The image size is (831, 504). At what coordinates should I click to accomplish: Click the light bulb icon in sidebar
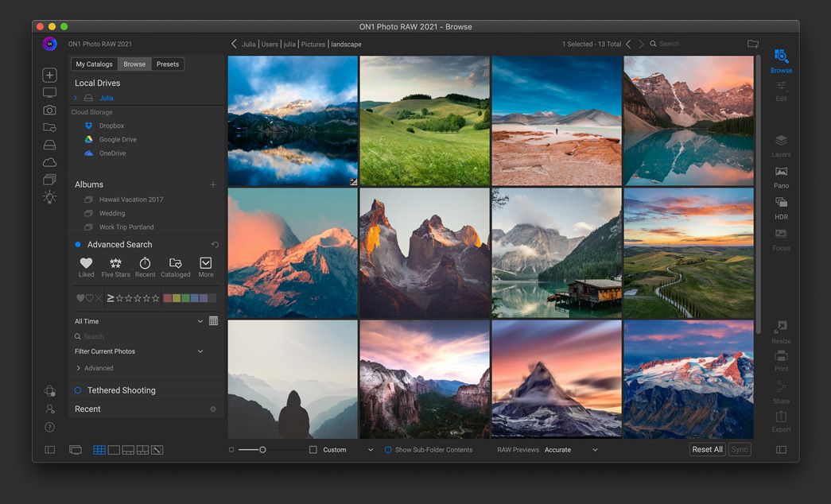point(49,197)
